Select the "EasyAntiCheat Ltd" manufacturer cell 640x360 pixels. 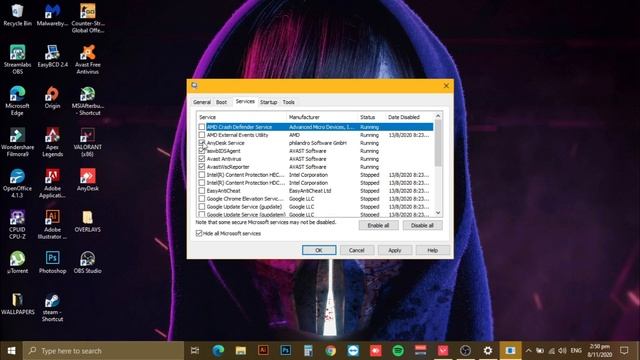310,191
